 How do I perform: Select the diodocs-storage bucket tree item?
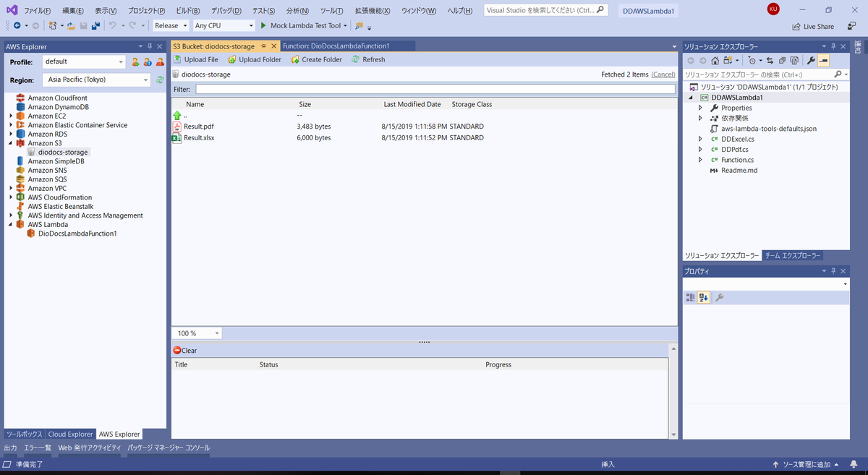(63, 153)
